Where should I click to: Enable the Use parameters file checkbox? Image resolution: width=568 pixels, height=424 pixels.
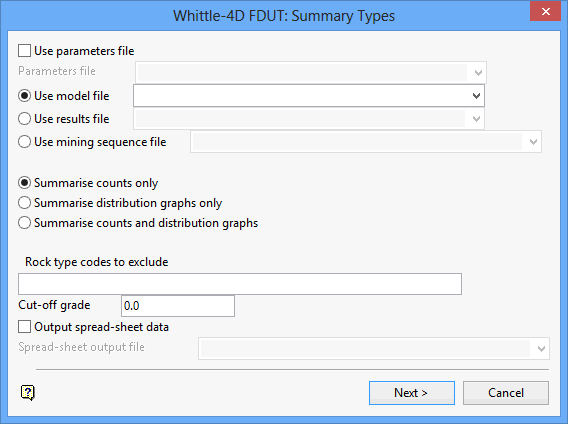[24, 51]
